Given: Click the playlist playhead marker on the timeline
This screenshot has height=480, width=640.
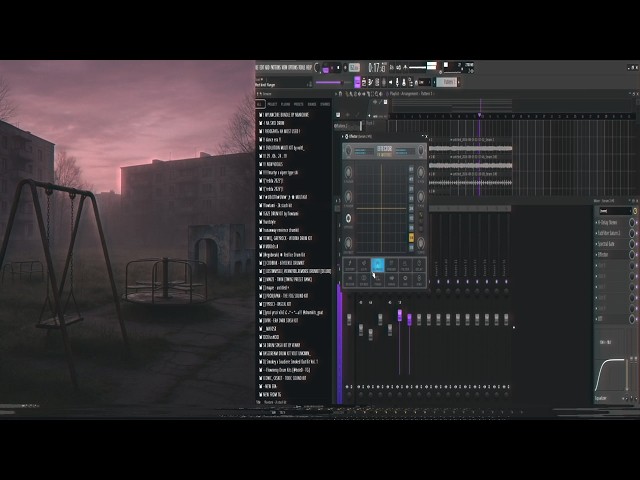Looking at the screenshot, I should 480,116.
